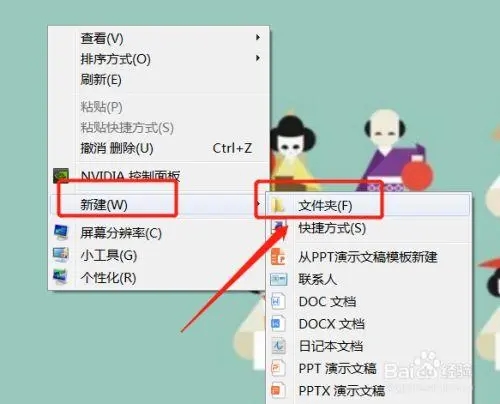Click the shortcut (快捷方式) icon
Image resolution: width=500 pixels, height=404 pixels.
[278, 228]
